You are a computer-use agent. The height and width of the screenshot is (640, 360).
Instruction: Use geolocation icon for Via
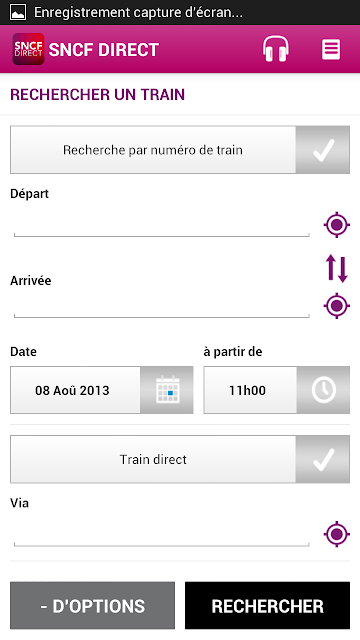[x=336, y=533]
